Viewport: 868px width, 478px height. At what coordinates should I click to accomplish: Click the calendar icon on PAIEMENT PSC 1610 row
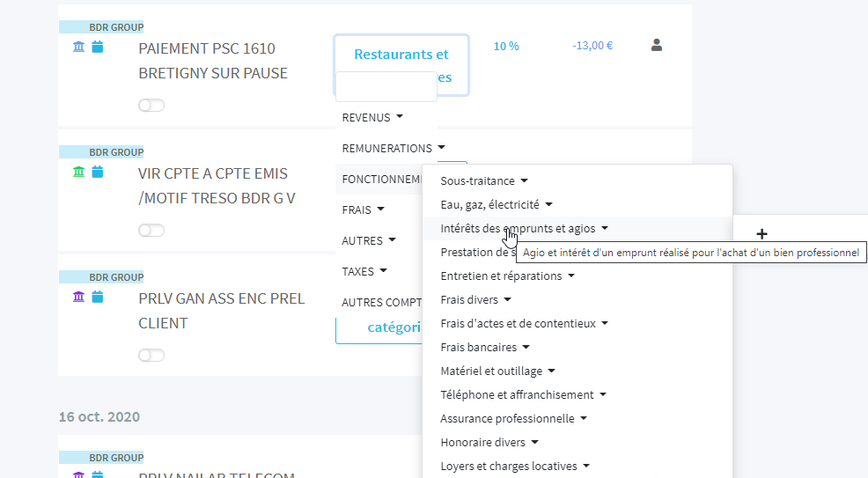(98, 47)
